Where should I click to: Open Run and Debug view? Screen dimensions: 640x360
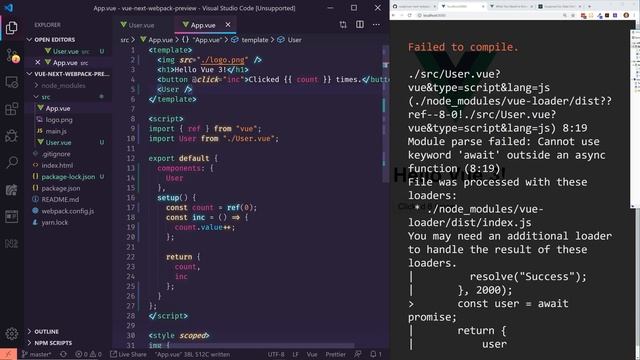coord(11,136)
